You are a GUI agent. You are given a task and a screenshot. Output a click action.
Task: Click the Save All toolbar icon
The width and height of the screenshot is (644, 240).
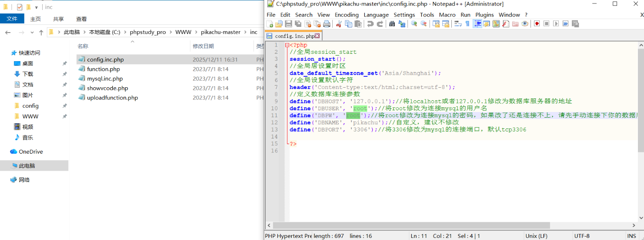[298, 24]
